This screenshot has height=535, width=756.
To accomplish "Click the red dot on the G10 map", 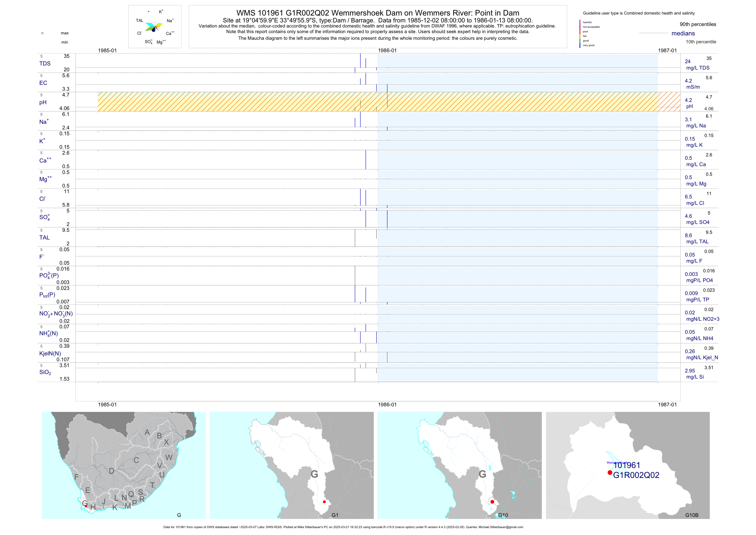I will pos(492,502).
